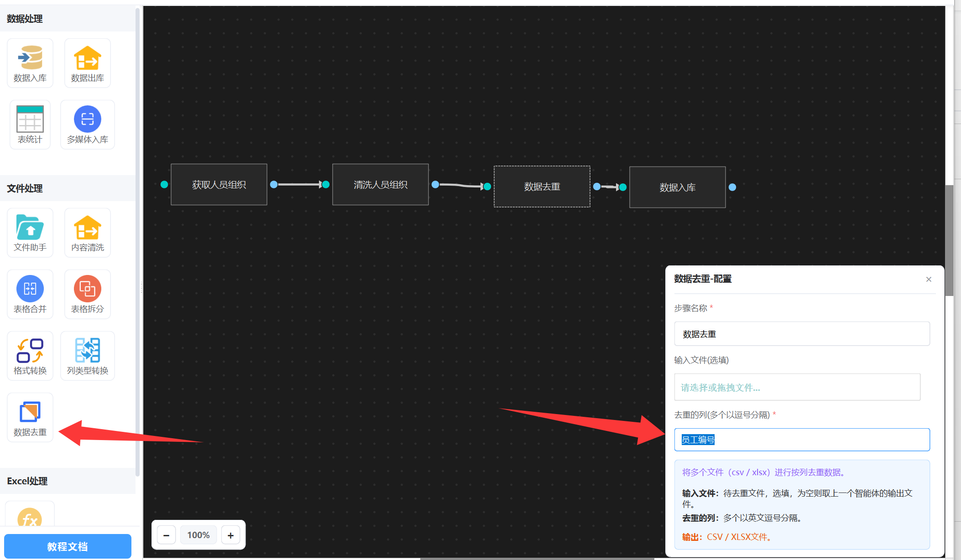
Task: Click the 100% zoom level button
Action: click(198, 535)
